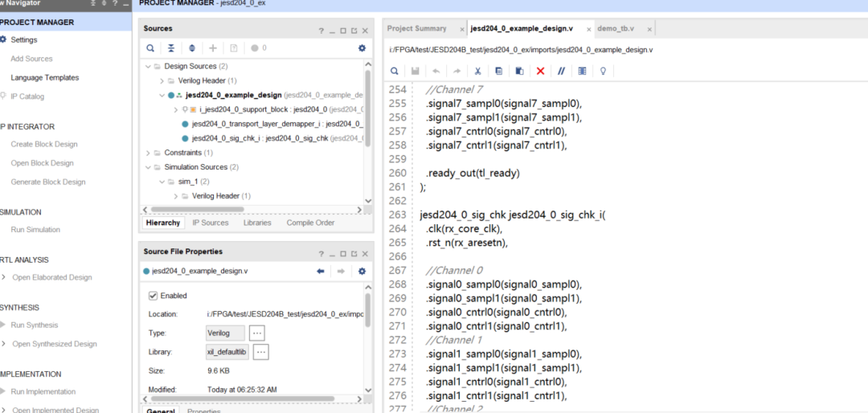
Task: Copy selected text in editor
Action: click(x=499, y=72)
